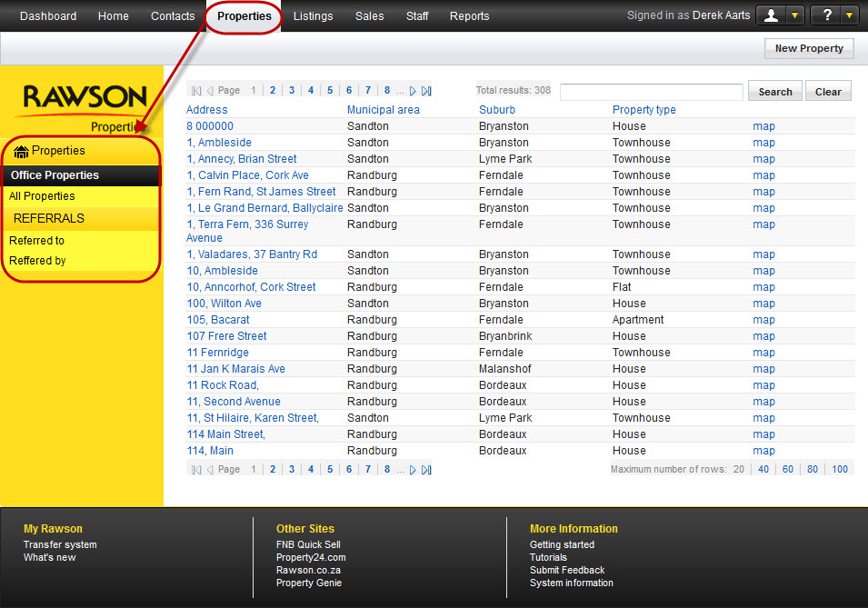Set maximum number of rows to 100

tap(839, 470)
